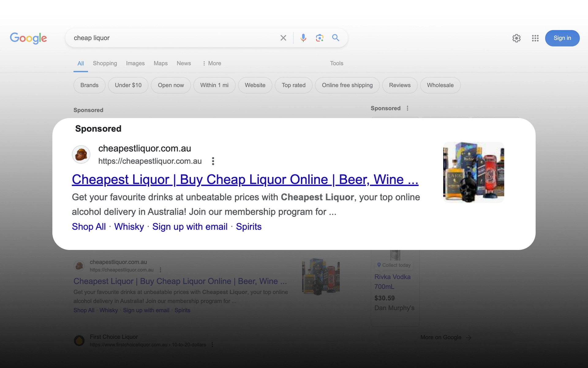This screenshot has height=368, width=588.
Task: Select the Wholesale filter chip
Action: (440, 85)
